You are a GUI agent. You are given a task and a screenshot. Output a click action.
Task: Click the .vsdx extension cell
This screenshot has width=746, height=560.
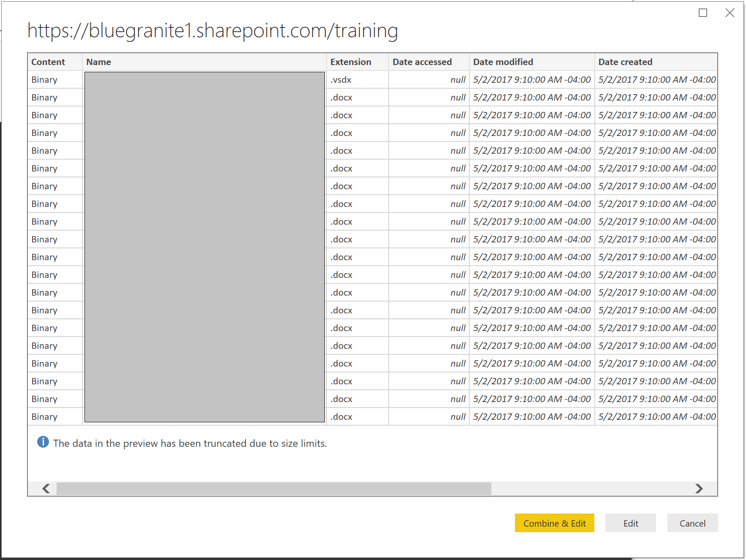pyautogui.click(x=357, y=79)
